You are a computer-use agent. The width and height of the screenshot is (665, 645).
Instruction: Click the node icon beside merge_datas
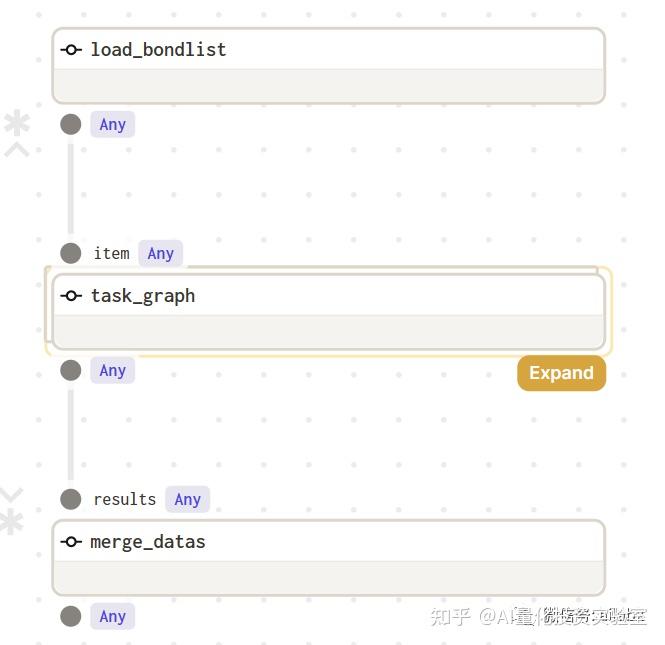71,542
